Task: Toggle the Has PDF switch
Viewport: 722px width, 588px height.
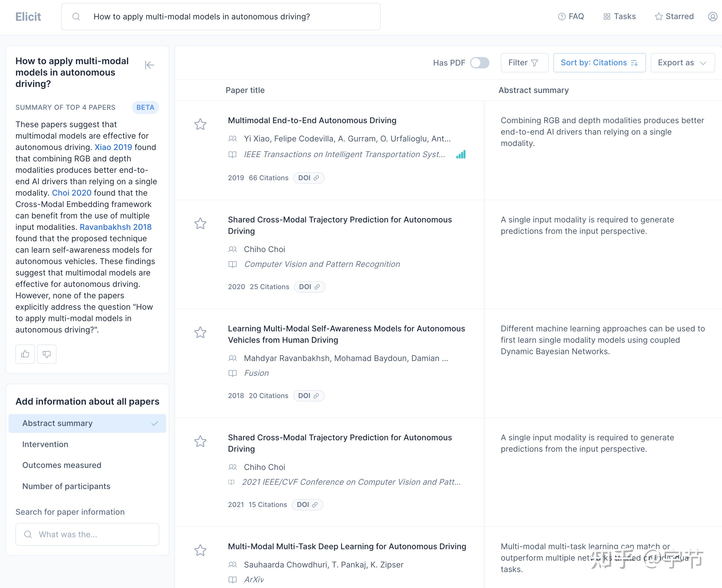Action: 479,63
